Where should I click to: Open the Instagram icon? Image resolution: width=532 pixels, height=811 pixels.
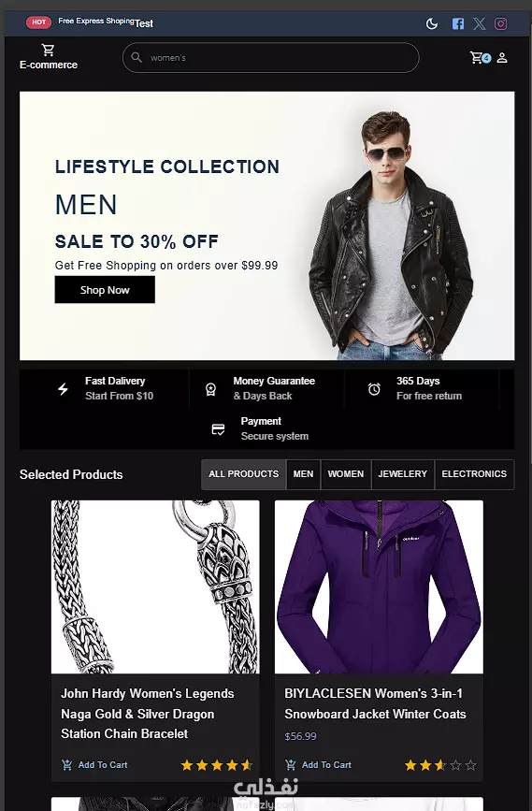click(x=500, y=23)
